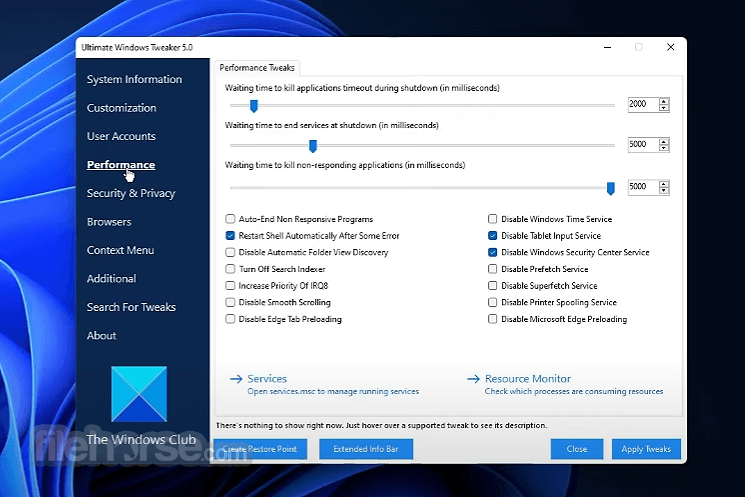The image size is (745, 497).
Task: Uncheck Restart Shell Automatically After Some Error
Action: (x=230, y=236)
